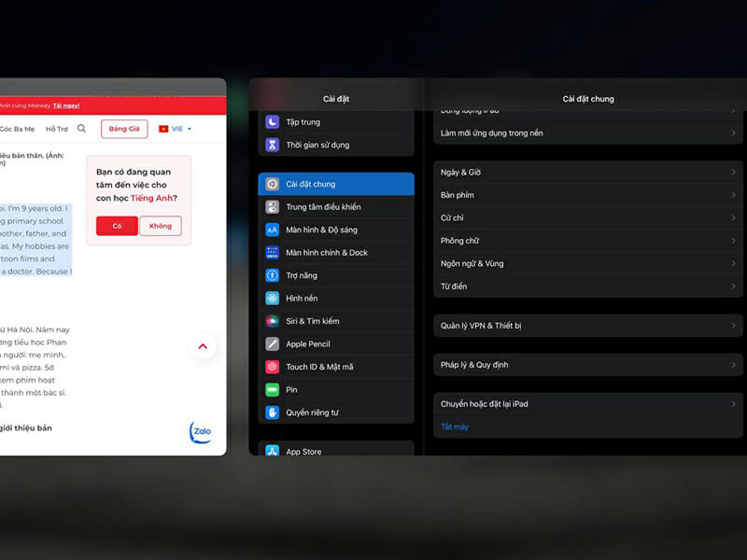This screenshot has height=560, width=747.
Task: Tap the Trung tâm điều khiển icon
Action: [x=272, y=207]
